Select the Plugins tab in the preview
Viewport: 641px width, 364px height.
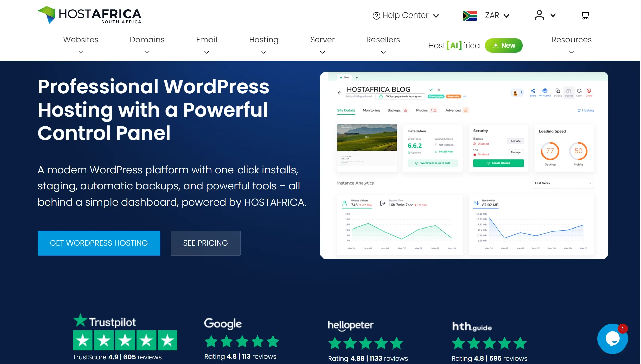point(422,110)
